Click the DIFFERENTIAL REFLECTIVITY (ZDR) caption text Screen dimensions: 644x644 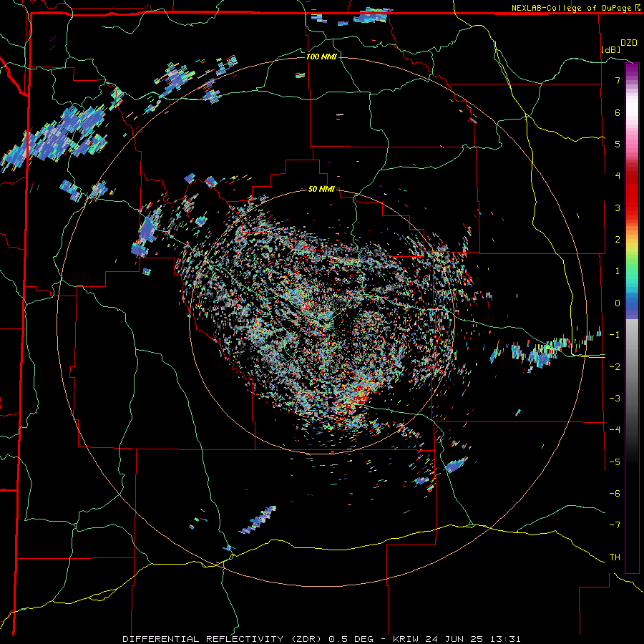point(223,639)
